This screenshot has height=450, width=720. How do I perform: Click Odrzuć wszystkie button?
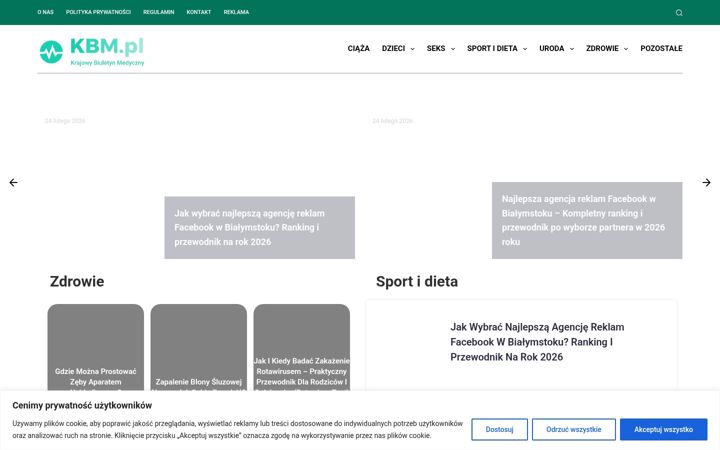point(574,429)
